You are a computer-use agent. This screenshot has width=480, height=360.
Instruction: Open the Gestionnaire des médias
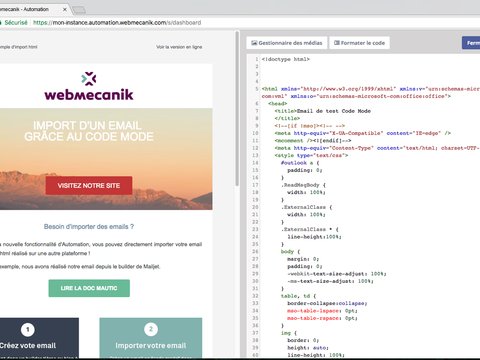[x=287, y=43]
